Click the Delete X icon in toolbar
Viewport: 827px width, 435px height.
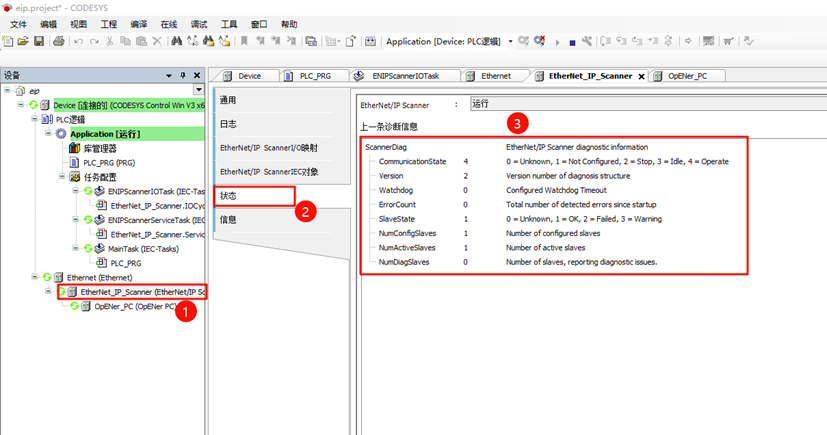157,41
